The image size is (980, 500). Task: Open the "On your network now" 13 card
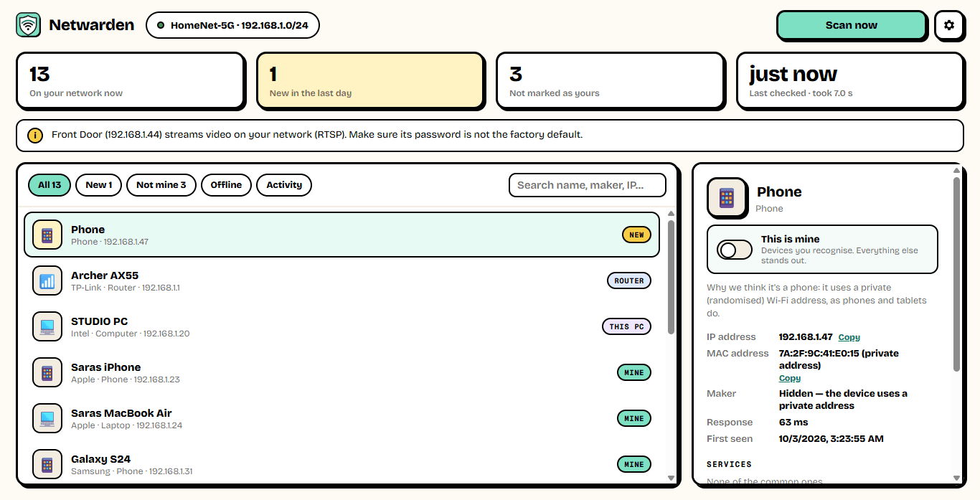pos(131,81)
